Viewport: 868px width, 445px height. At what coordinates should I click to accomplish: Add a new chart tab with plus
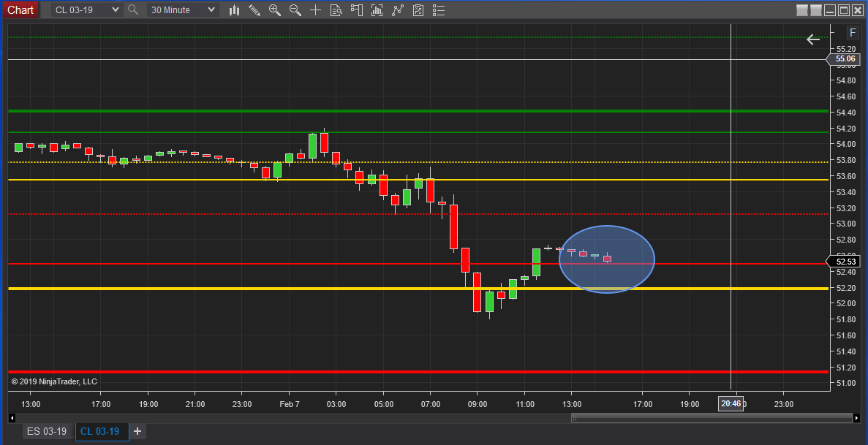(x=137, y=431)
